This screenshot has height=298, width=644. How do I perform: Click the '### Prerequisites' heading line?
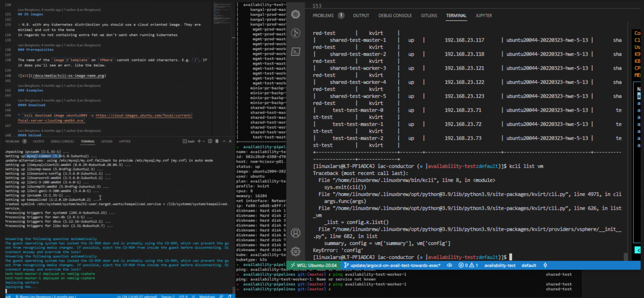36,50
